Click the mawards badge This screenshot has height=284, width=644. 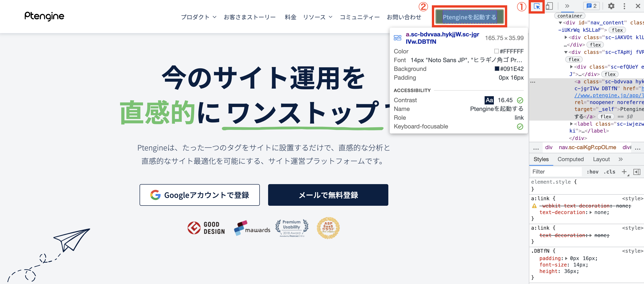[x=252, y=228]
